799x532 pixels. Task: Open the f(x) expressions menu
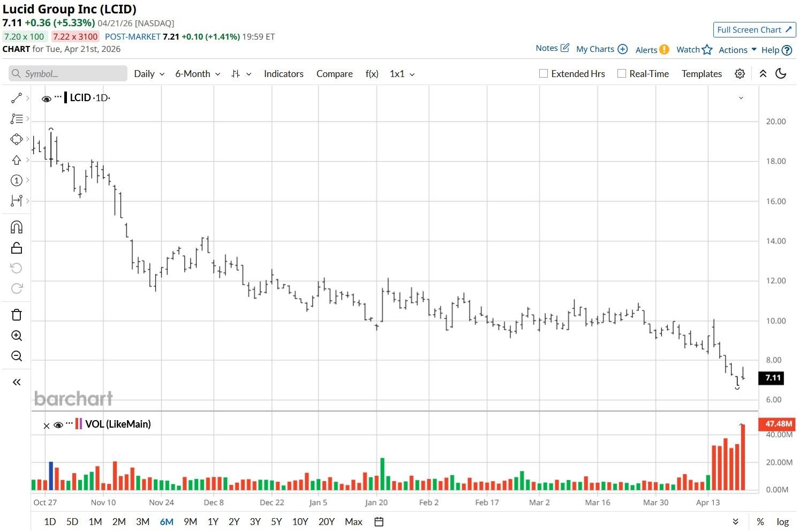pos(372,74)
